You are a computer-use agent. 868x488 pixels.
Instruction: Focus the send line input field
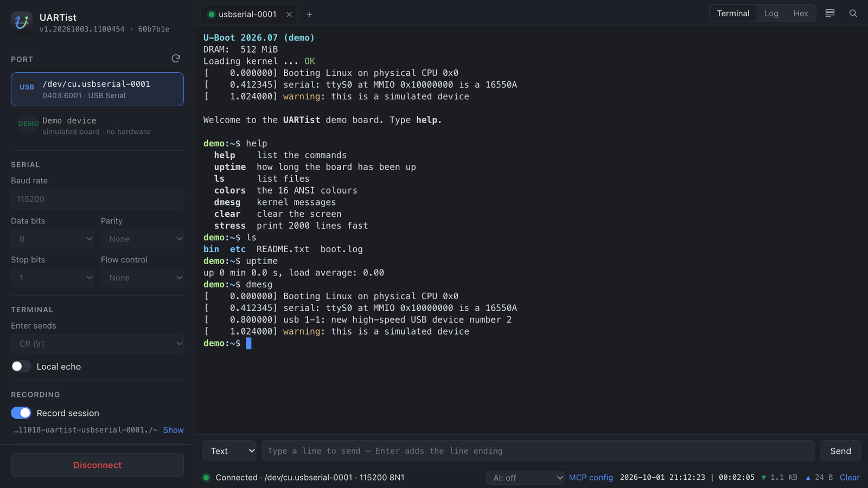(x=538, y=451)
